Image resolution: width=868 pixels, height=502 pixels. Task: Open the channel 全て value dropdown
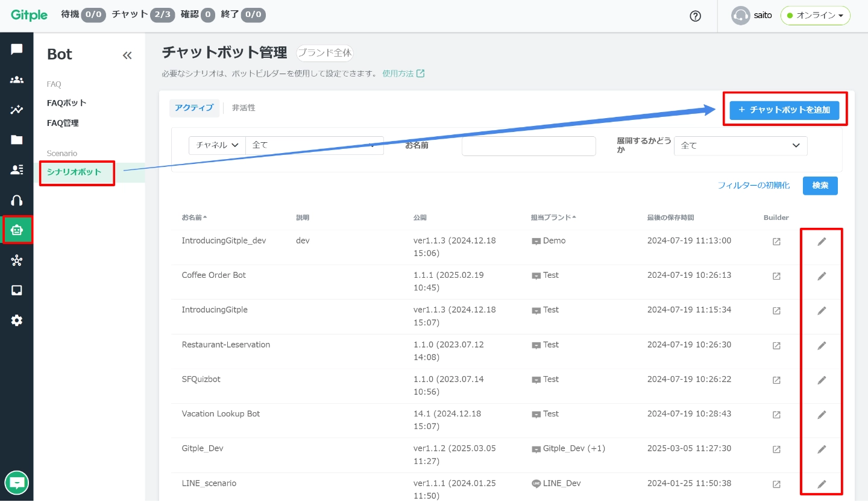[314, 145]
